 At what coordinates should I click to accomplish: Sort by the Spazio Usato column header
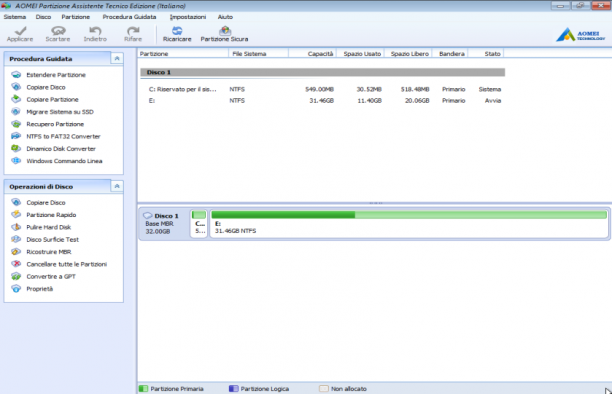point(360,53)
